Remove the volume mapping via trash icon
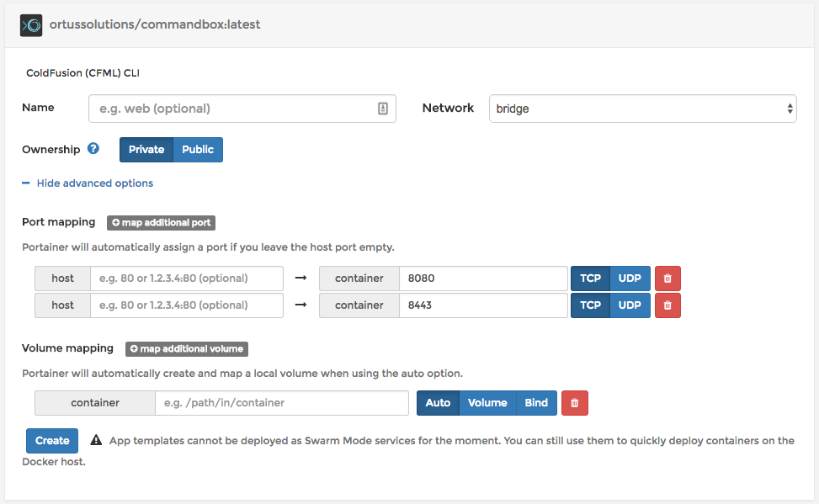 (x=575, y=403)
